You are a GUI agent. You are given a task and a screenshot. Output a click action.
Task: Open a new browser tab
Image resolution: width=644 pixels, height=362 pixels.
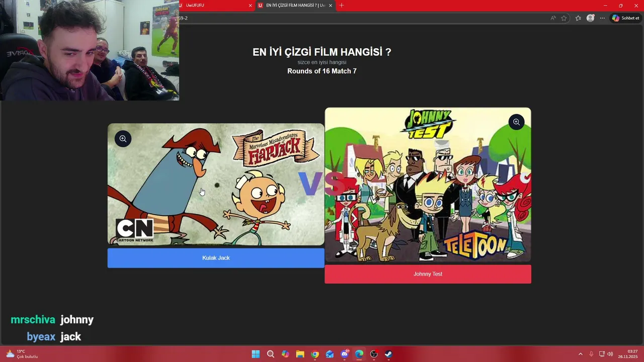[342, 6]
